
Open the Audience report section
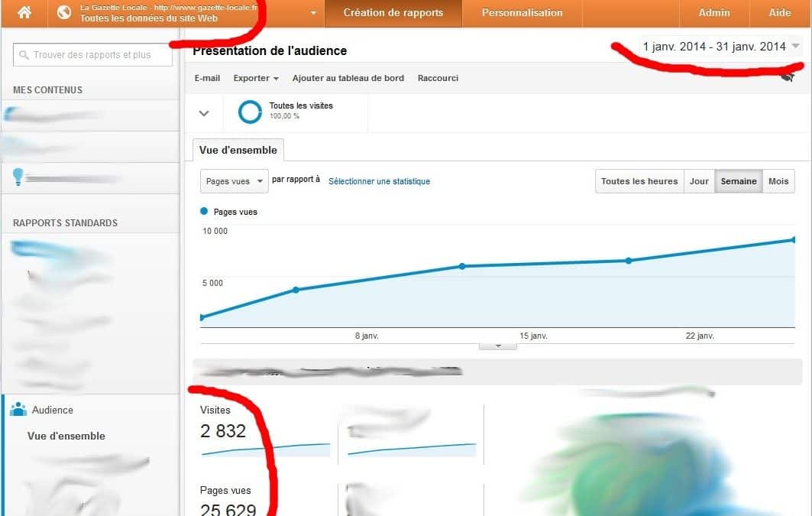tap(52, 410)
